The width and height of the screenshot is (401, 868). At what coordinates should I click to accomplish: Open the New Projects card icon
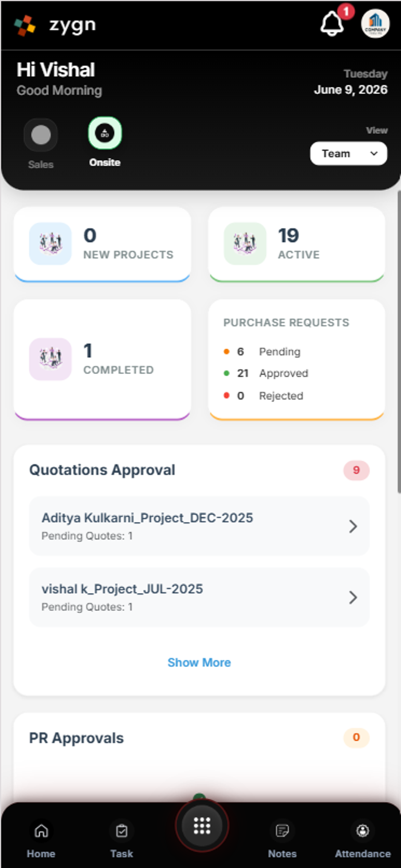click(x=51, y=244)
